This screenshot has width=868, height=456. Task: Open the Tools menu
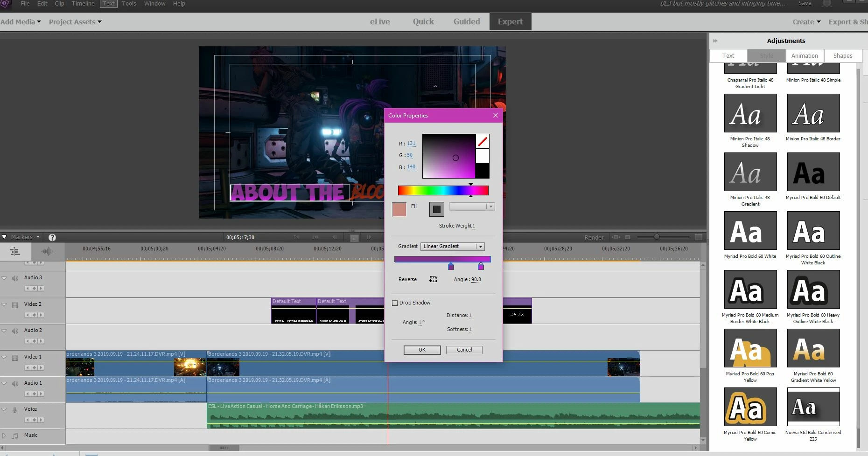(129, 4)
